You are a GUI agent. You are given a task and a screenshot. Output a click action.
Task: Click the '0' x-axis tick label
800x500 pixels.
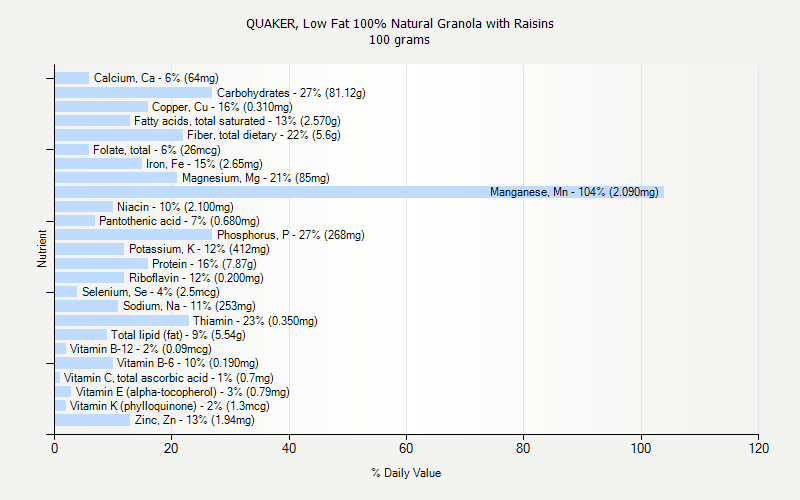pyautogui.click(x=55, y=448)
